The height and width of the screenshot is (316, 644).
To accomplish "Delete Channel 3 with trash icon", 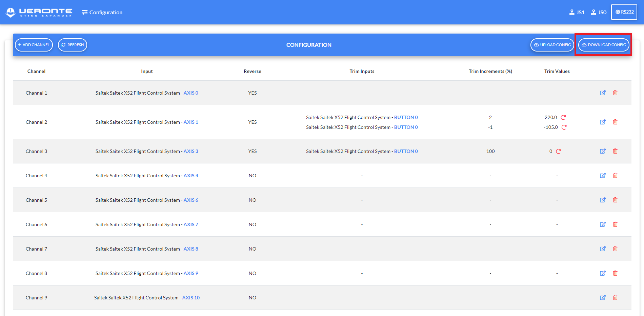I will click(x=615, y=151).
